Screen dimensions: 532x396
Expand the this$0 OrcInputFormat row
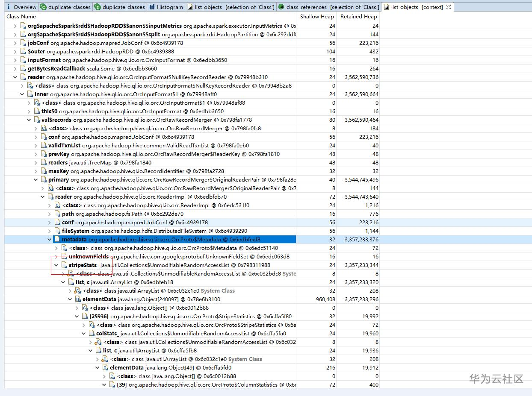tap(29, 111)
